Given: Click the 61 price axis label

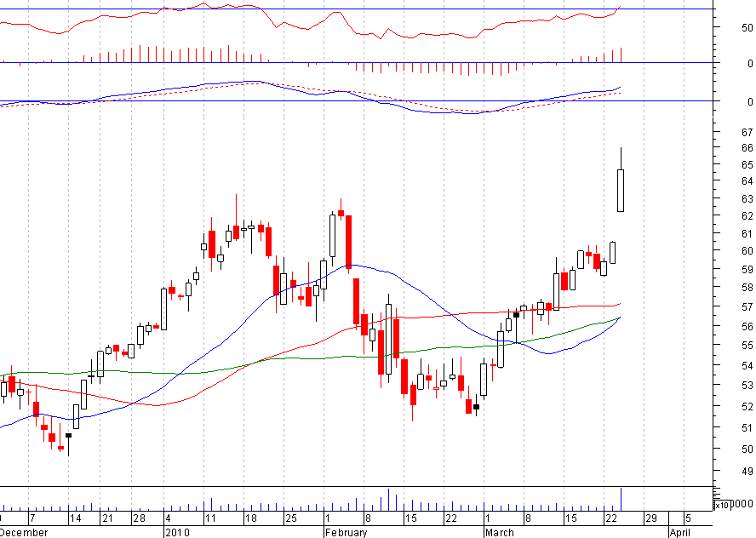Looking at the screenshot, I should pos(747,234).
